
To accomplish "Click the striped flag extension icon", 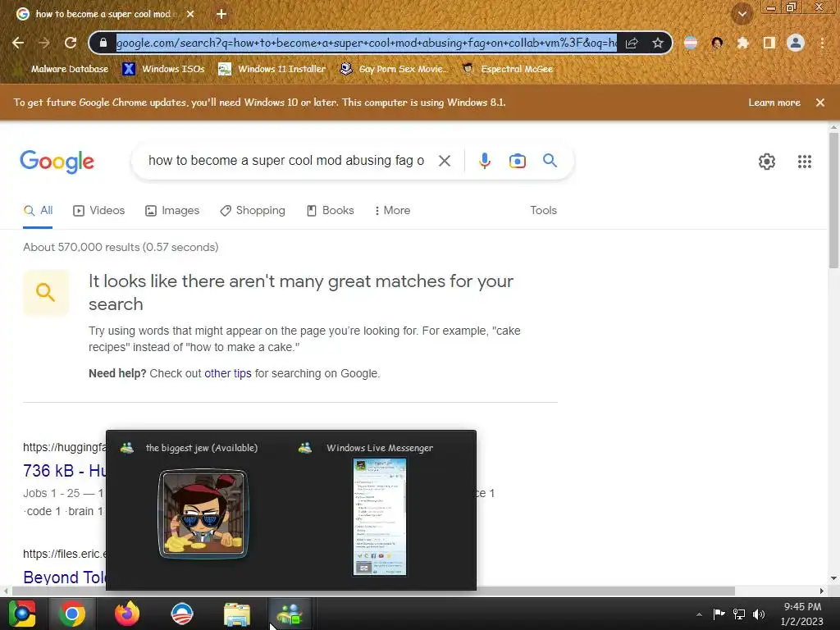I will point(691,43).
